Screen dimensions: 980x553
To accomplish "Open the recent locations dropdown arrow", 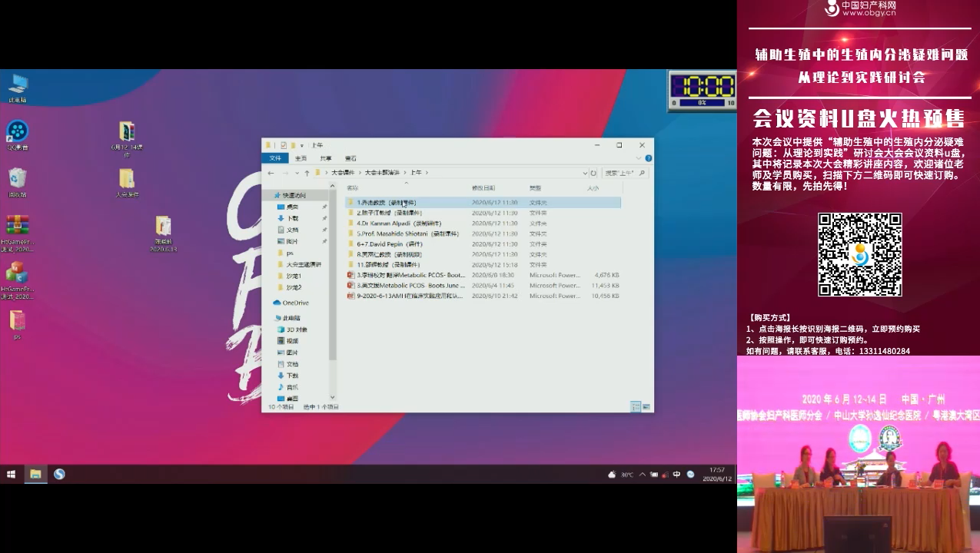I will point(296,173).
